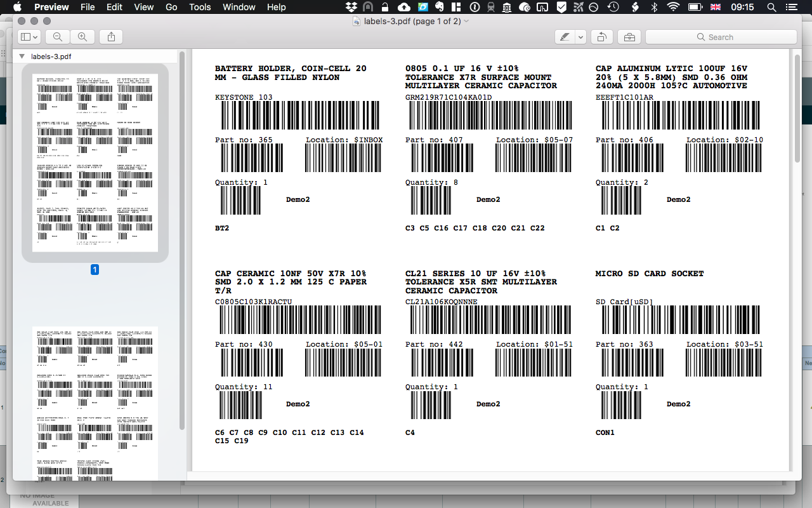Click the Dropbox menu bar icon
Image resolution: width=812 pixels, height=508 pixels.
point(351,7)
